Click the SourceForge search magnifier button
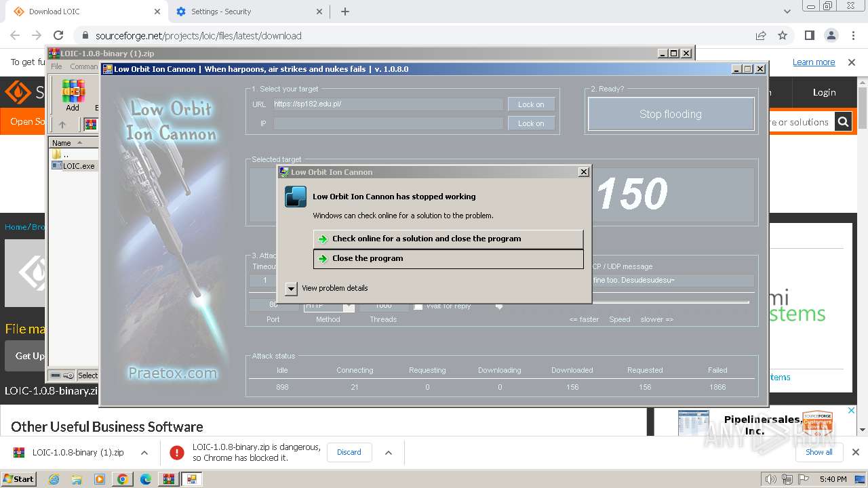868x488 pixels. [843, 122]
